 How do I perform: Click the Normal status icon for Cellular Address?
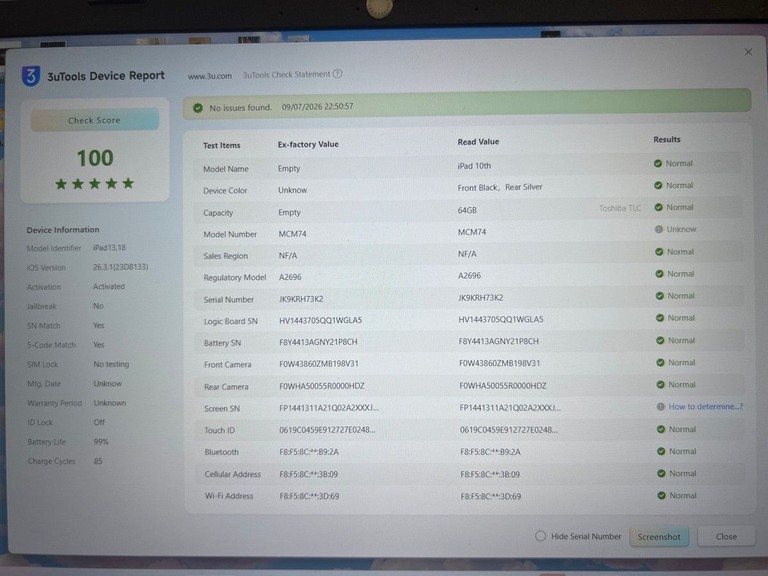pos(661,473)
